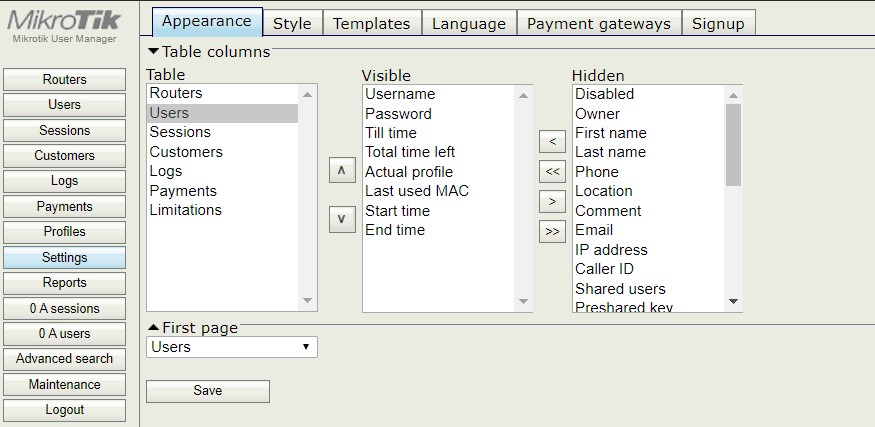Click the move-up arrow button
The width and height of the screenshot is (875, 427).
tap(342, 171)
